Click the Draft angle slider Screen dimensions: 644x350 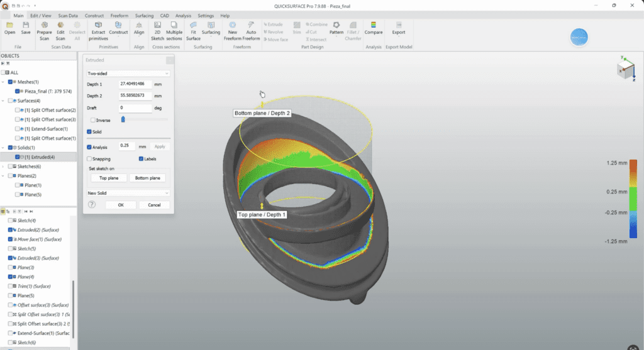click(144, 119)
